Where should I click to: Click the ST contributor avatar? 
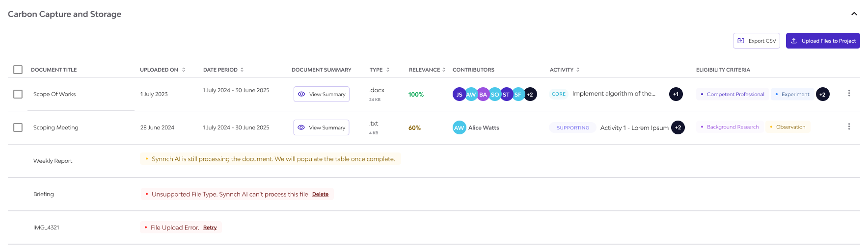506,94
